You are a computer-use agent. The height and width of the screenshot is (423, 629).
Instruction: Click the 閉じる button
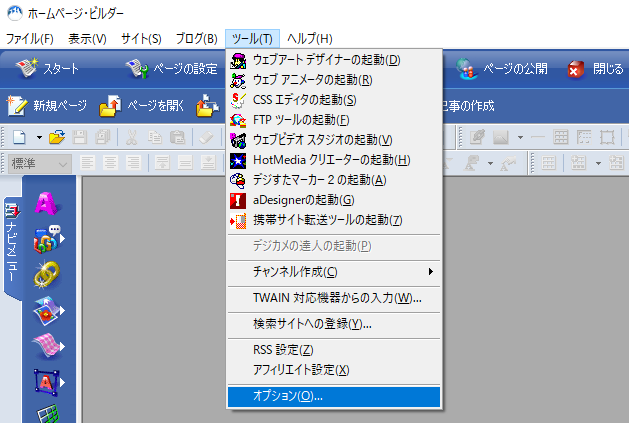point(596,69)
